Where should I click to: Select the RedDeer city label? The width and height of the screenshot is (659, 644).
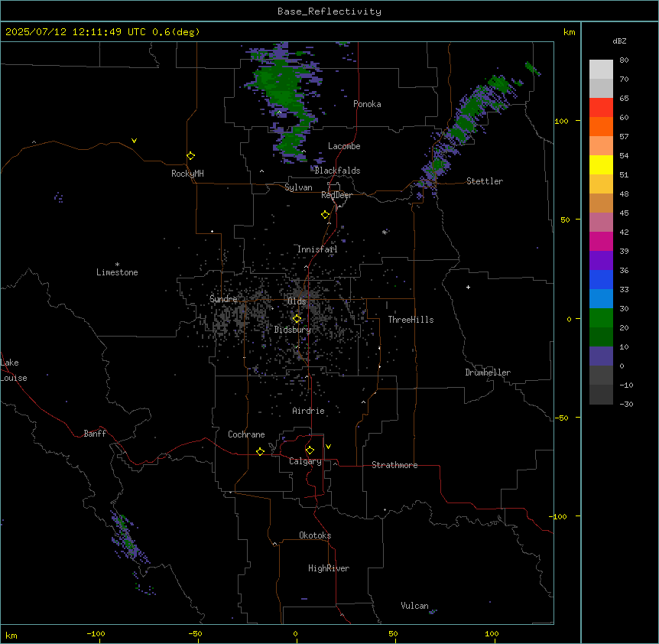pyautogui.click(x=336, y=195)
